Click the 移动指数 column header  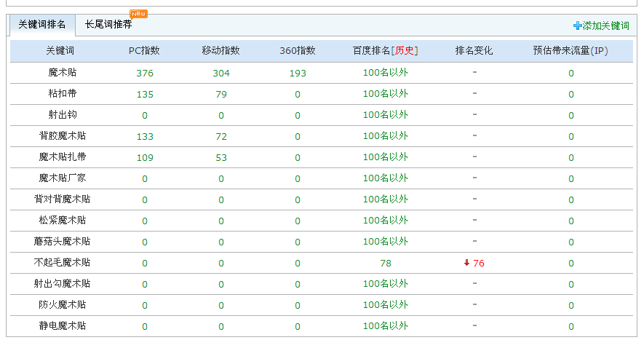pos(221,51)
